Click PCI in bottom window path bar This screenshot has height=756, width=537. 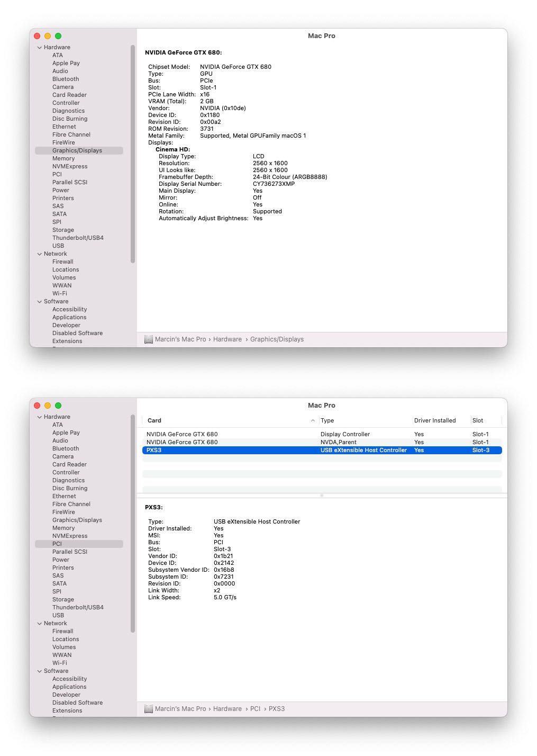[x=255, y=709]
